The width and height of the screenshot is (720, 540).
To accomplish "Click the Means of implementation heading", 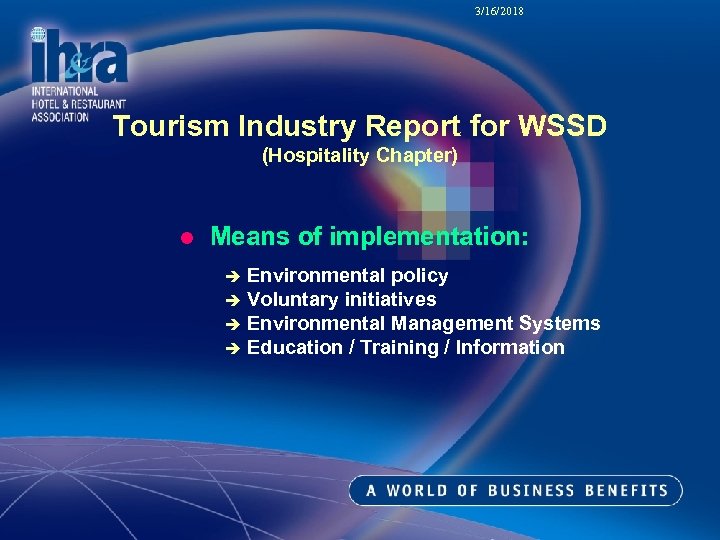I will tap(370, 236).
